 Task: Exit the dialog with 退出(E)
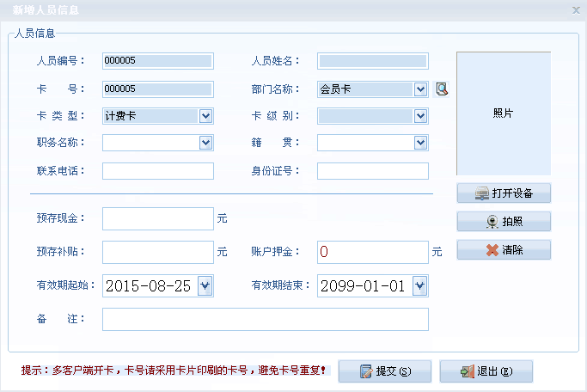pyautogui.click(x=486, y=371)
